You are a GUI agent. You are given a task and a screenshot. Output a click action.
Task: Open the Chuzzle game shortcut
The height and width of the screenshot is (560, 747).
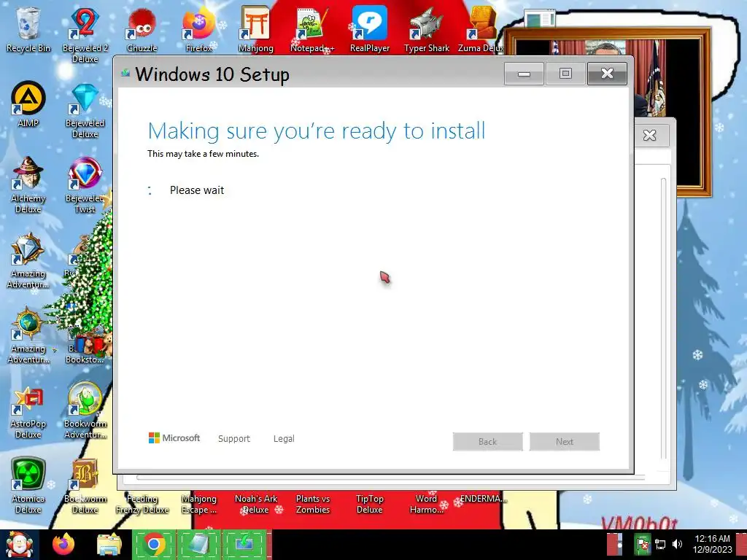pos(142,30)
